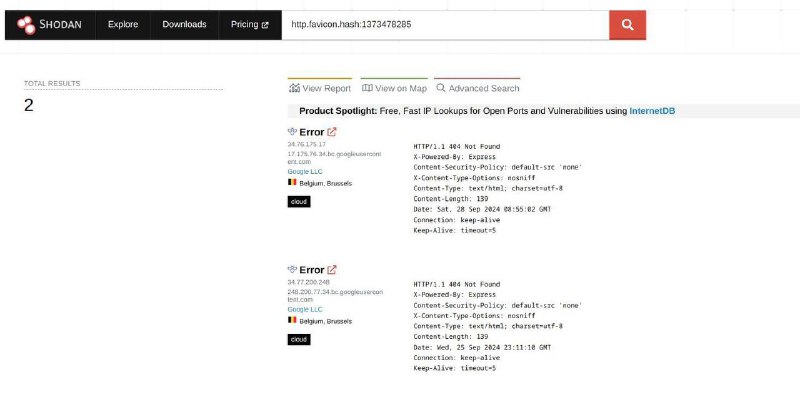Click Product Spotlight text
Image resolution: width=800 pixels, height=397 pixels.
(x=338, y=111)
